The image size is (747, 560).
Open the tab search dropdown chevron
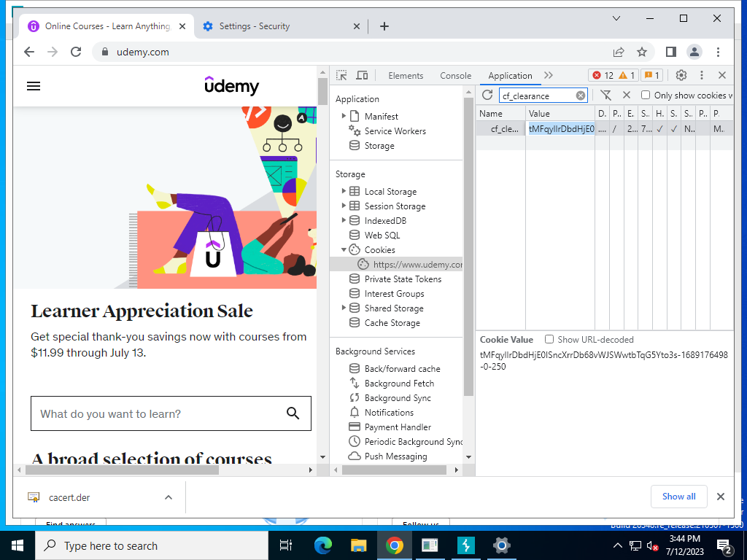click(x=616, y=18)
